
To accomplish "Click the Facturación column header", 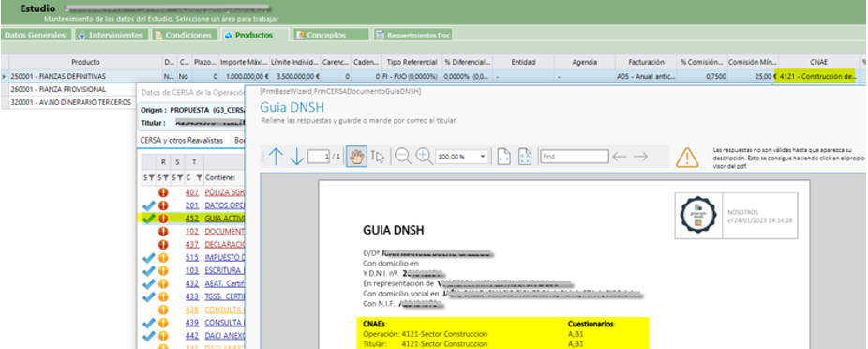I will (647, 63).
